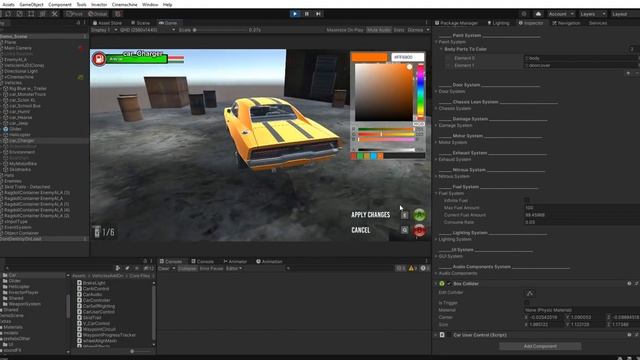
Task: Collapse the Fuel System foldout
Action: pyautogui.click(x=436, y=193)
